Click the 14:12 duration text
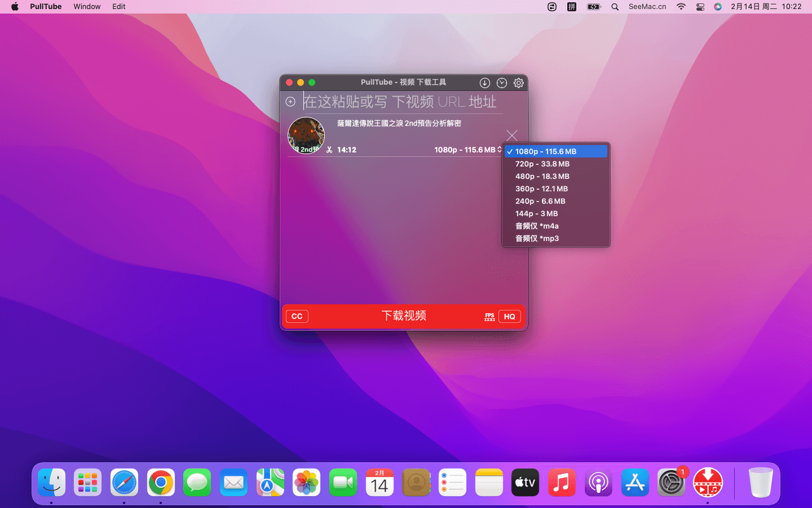This screenshot has height=508, width=812. click(347, 150)
